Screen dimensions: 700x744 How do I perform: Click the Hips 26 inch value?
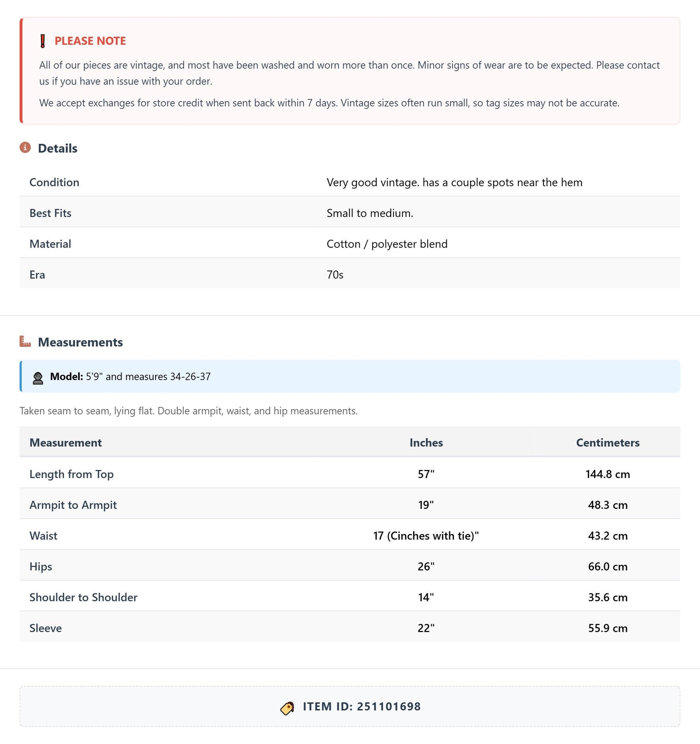(x=426, y=567)
